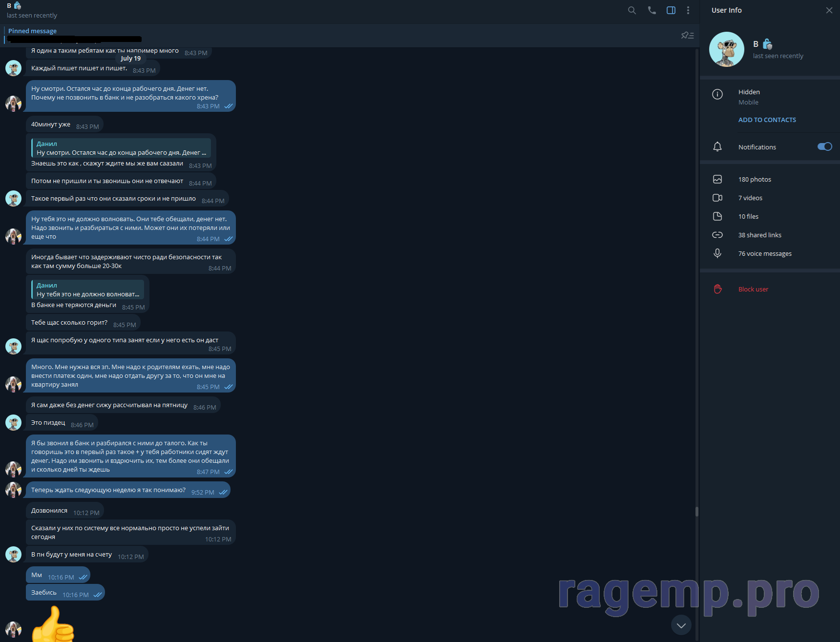Screen dimensions: 840x642
Task: Start a voice call
Action: 651,10
